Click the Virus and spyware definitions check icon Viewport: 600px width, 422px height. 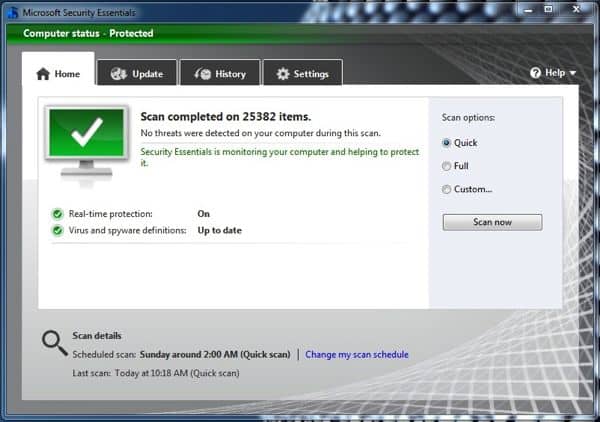pos(57,230)
